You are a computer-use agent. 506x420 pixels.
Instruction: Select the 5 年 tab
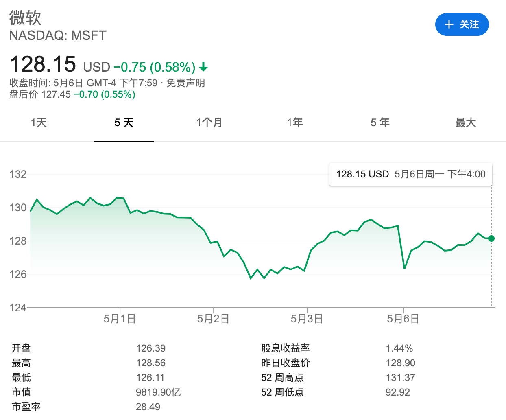(x=380, y=122)
